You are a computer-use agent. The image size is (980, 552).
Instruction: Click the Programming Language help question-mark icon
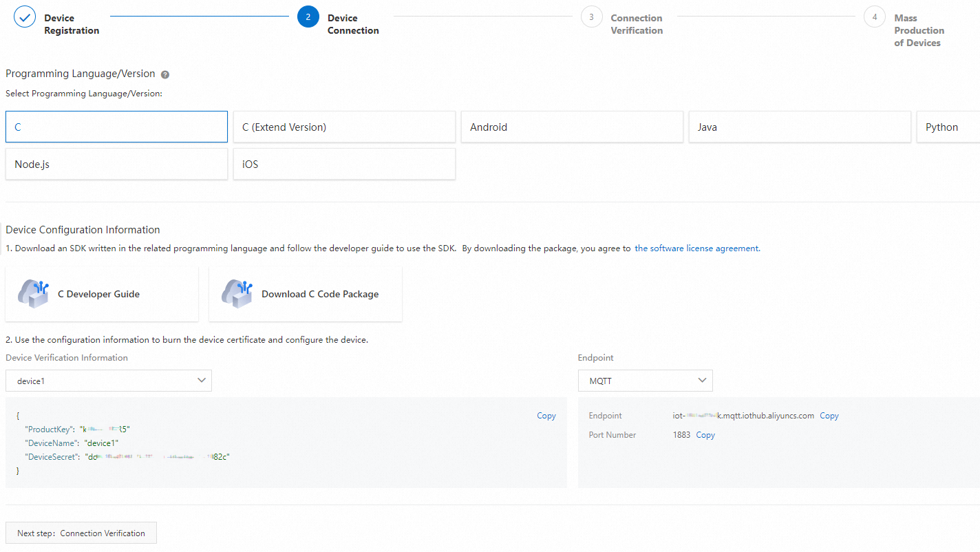(x=165, y=74)
